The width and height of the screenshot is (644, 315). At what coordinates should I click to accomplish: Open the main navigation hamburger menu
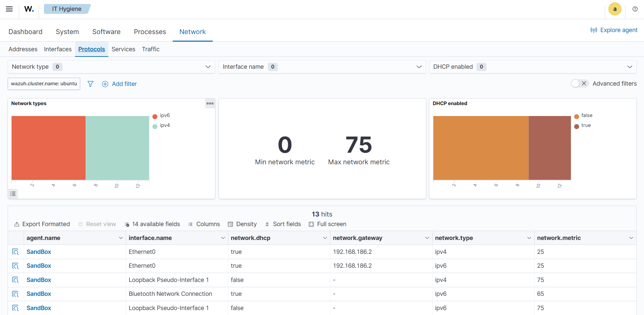coord(9,9)
